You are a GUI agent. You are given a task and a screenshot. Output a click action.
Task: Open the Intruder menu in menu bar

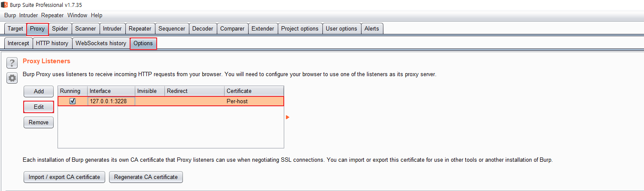point(29,15)
